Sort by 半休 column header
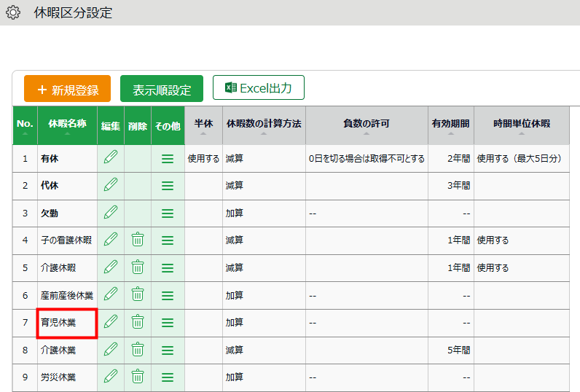Image resolution: width=580 pixels, height=392 pixels. [203, 125]
